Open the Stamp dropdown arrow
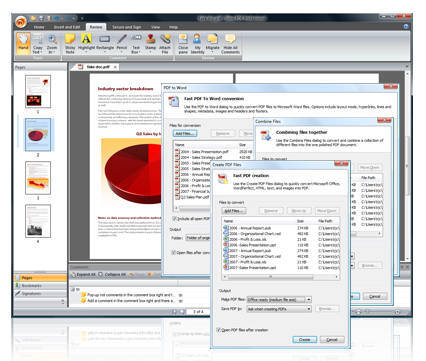The height and width of the screenshot is (361, 426). click(x=150, y=52)
